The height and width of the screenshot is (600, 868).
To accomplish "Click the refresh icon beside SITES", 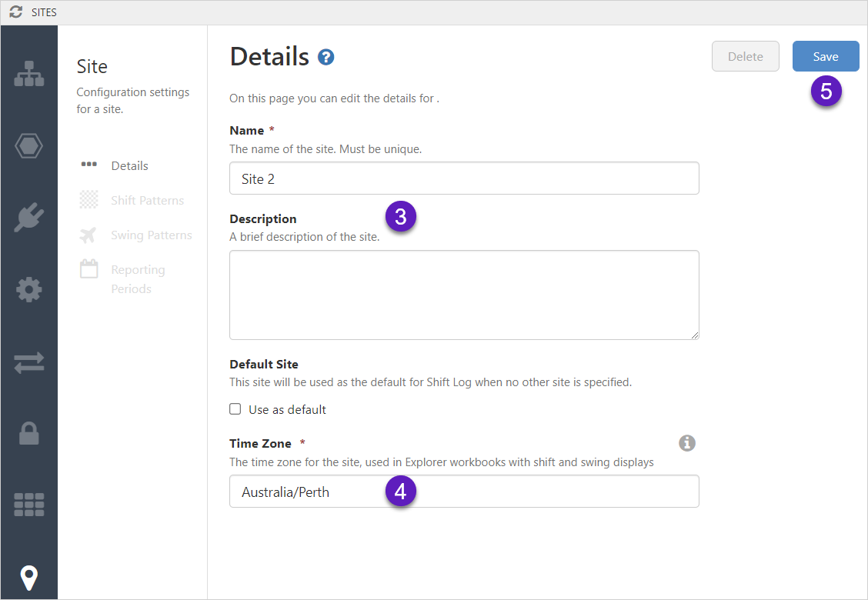I will tap(15, 12).
